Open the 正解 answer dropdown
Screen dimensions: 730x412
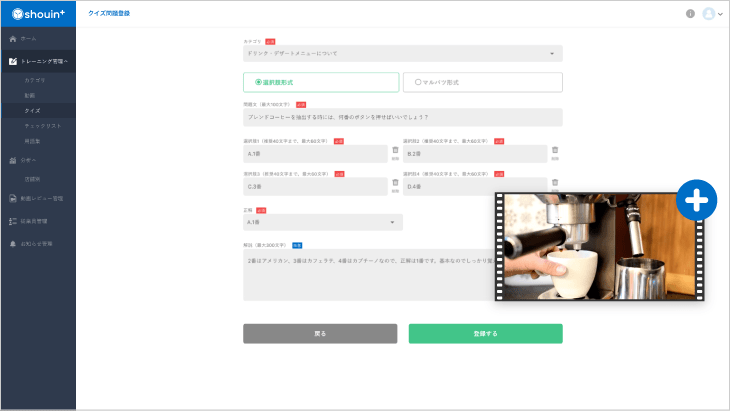(322, 222)
